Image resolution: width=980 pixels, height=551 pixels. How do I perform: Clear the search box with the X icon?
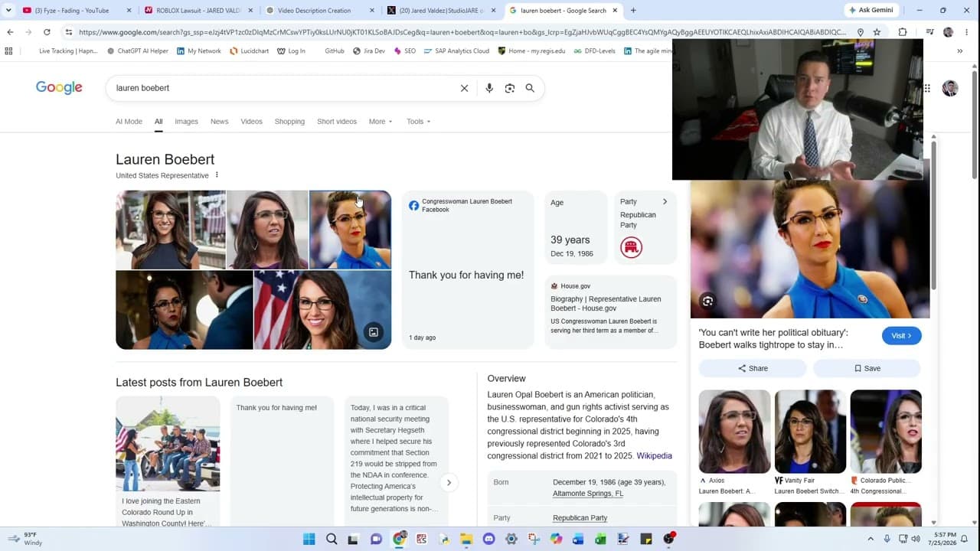(x=464, y=88)
